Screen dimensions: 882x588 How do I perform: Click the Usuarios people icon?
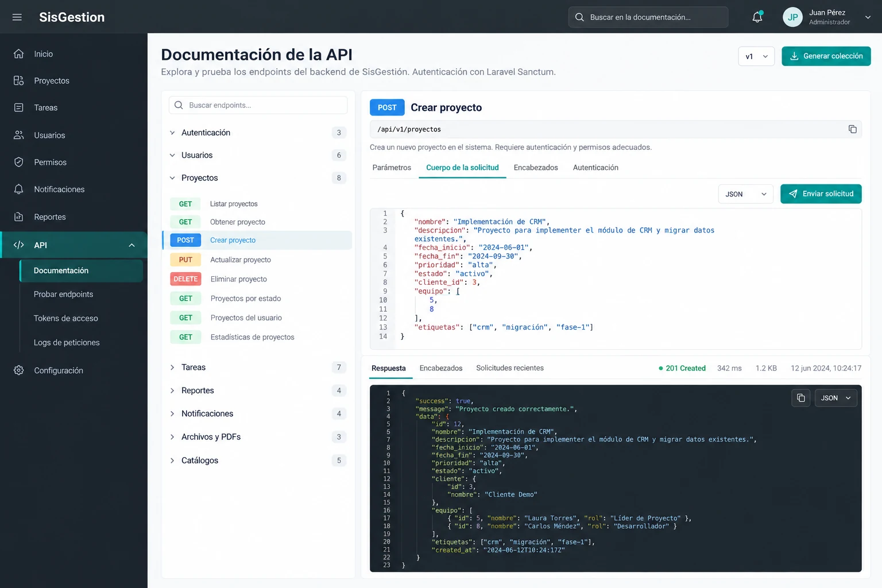19,136
